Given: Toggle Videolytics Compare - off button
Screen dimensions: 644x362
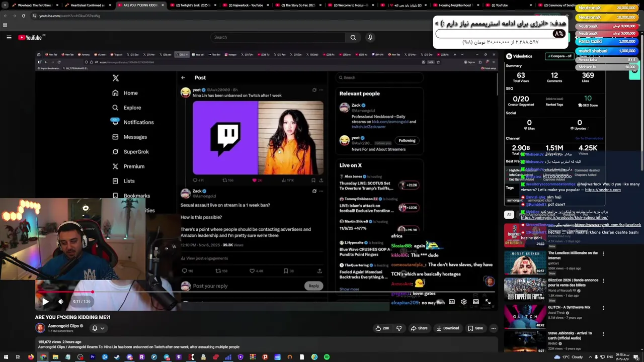Looking at the screenshot, I should (559, 56).
